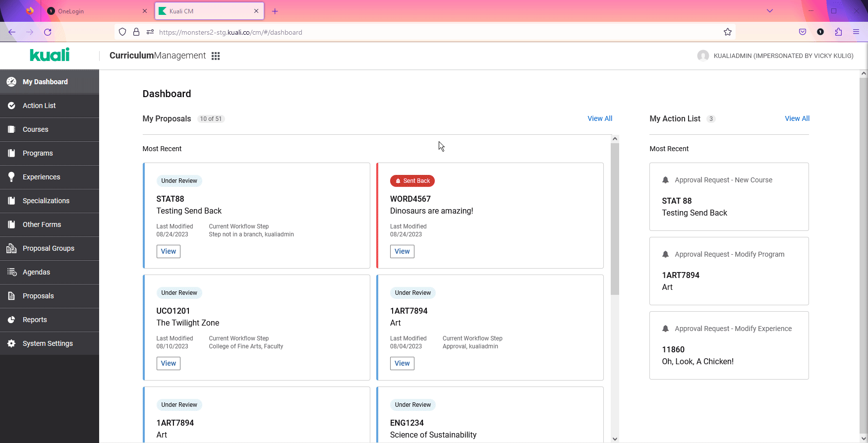Image resolution: width=868 pixels, height=443 pixels.
Task: Open the browser extensions icon
Action: tap(838, 32)
